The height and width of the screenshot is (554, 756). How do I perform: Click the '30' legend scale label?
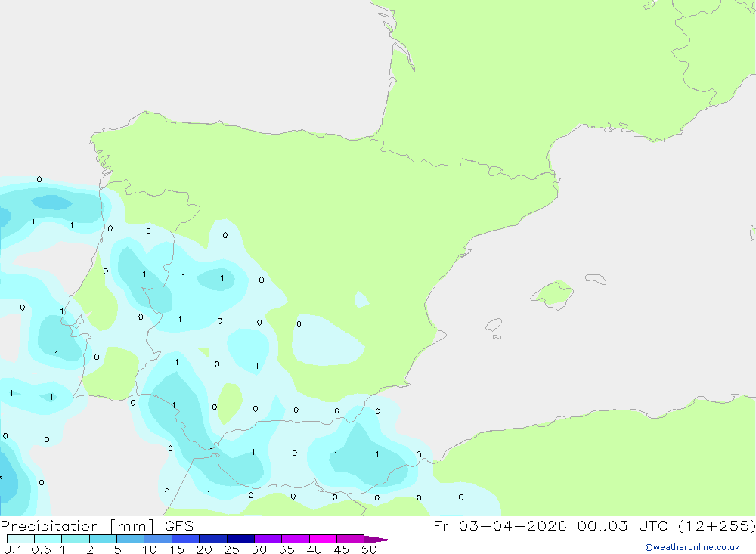(259, 549)
